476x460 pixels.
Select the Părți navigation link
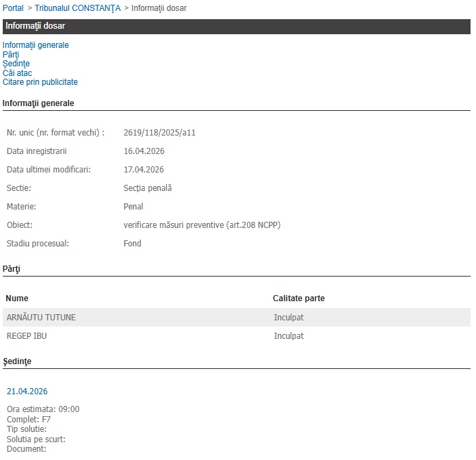tap(11, 55)
